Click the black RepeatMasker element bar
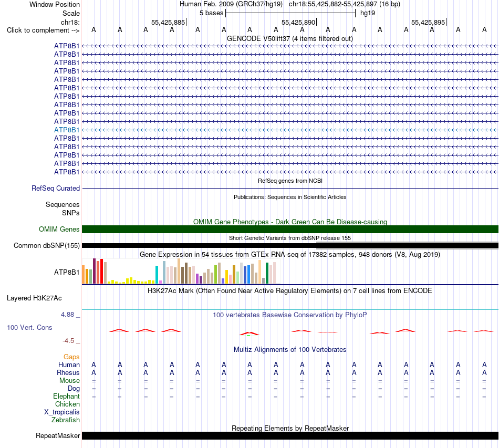The height and width of the screenshot is (448, 499). coord(290,435)
